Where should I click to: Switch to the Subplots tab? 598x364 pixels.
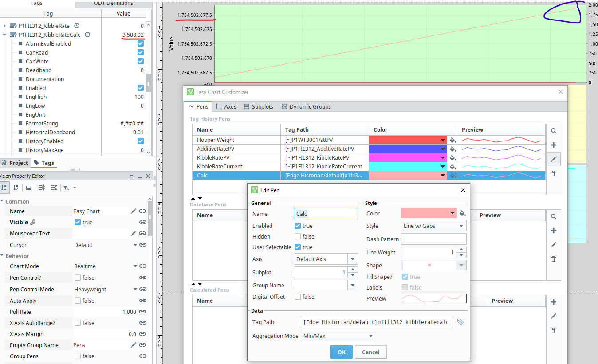pos(258,106)
